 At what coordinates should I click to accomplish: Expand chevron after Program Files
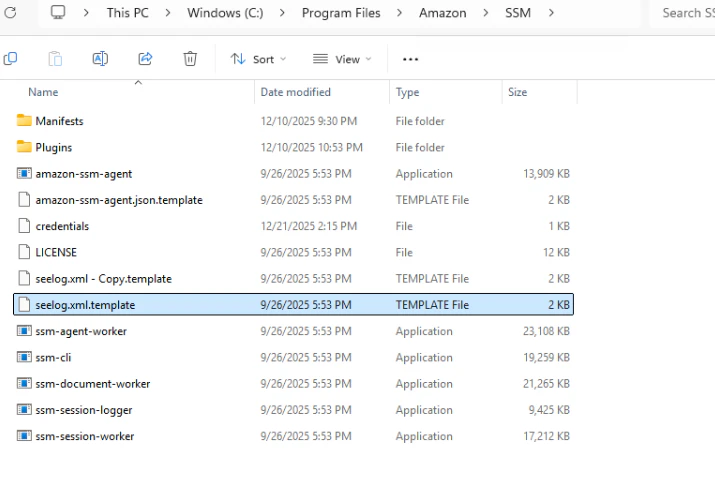point(399,13)
